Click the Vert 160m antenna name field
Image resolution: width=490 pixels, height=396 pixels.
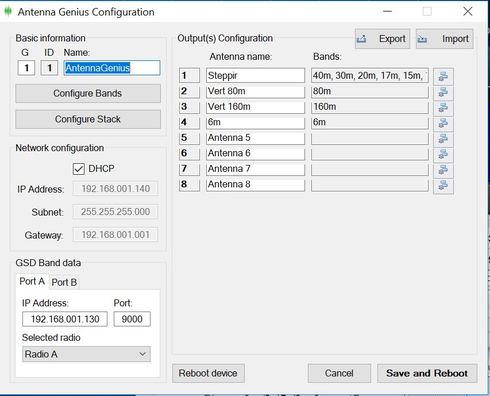pyautogui.click(x=255, y=107)
